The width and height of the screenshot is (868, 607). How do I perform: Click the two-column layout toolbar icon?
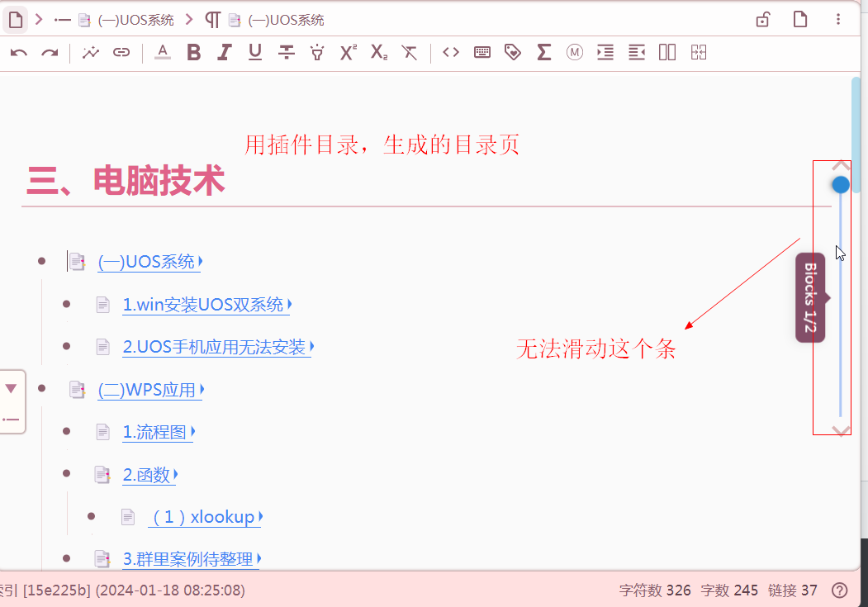(667, 53)
